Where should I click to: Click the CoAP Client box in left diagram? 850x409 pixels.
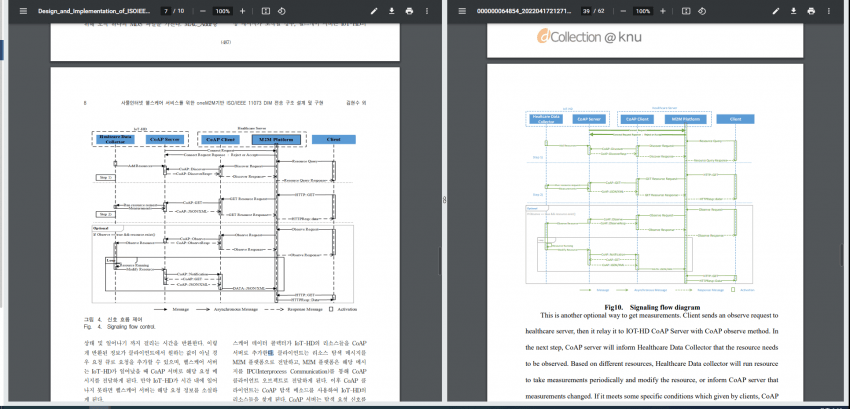coord(220,139)
